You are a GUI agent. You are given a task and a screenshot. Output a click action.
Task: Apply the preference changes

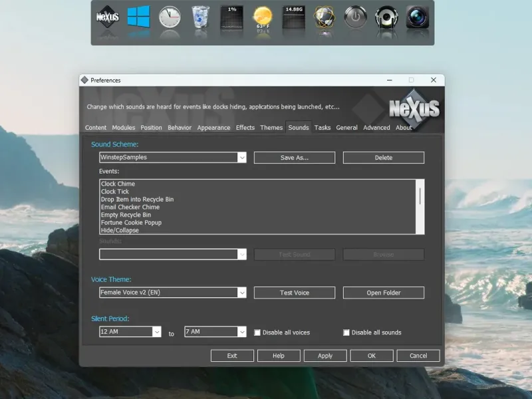[x=325, y=356]
